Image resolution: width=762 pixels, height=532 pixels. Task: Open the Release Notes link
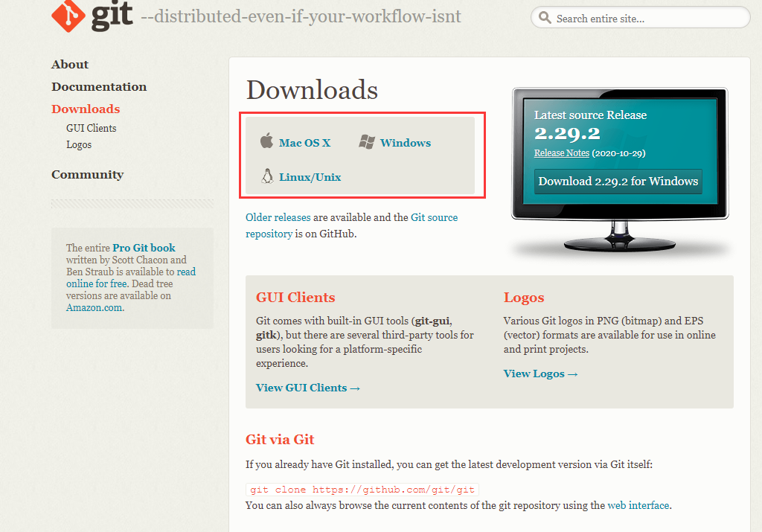562,153
